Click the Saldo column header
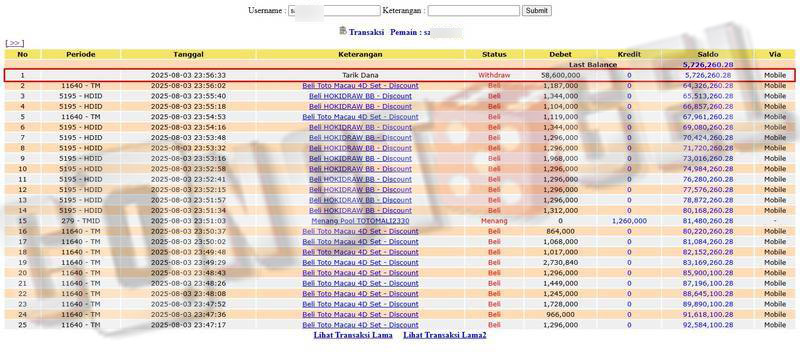Screen dimensions: 800x360 tap(708, 54)
